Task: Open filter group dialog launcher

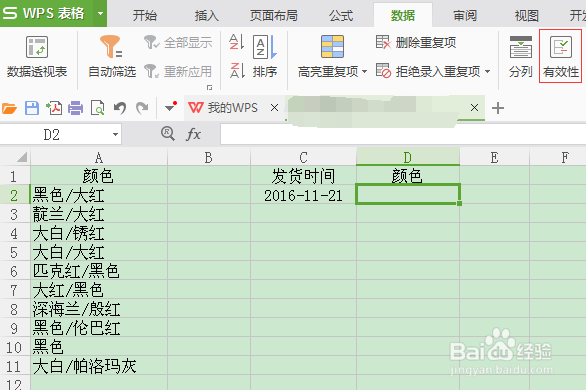Action: tap(209, 87)
